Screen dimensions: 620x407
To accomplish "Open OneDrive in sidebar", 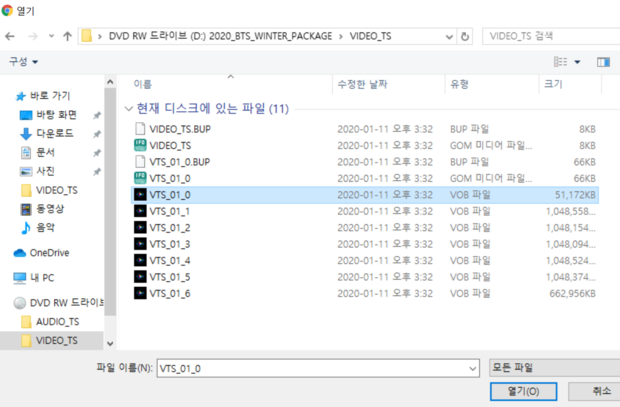I will (41, 253).
